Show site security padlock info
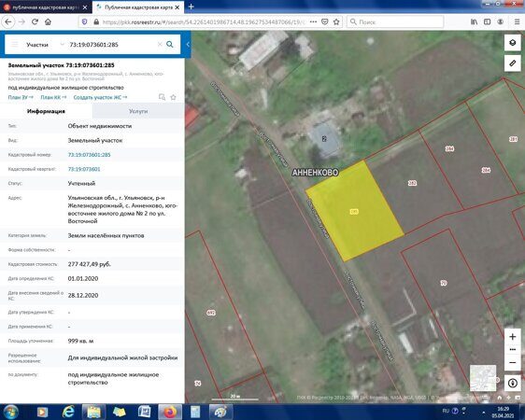The width and height of the screenshot is (525, 420). point(96,21)
